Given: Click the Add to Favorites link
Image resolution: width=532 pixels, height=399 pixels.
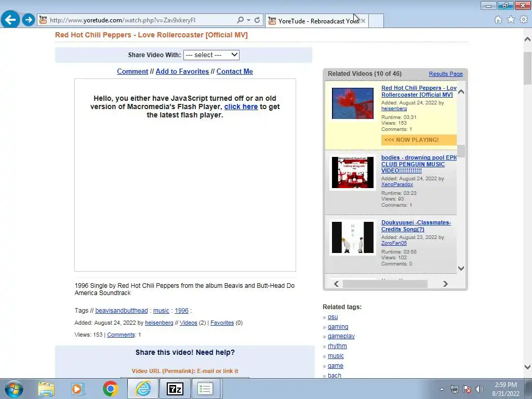Looking at the screenshot, I should tap(182, 72).
